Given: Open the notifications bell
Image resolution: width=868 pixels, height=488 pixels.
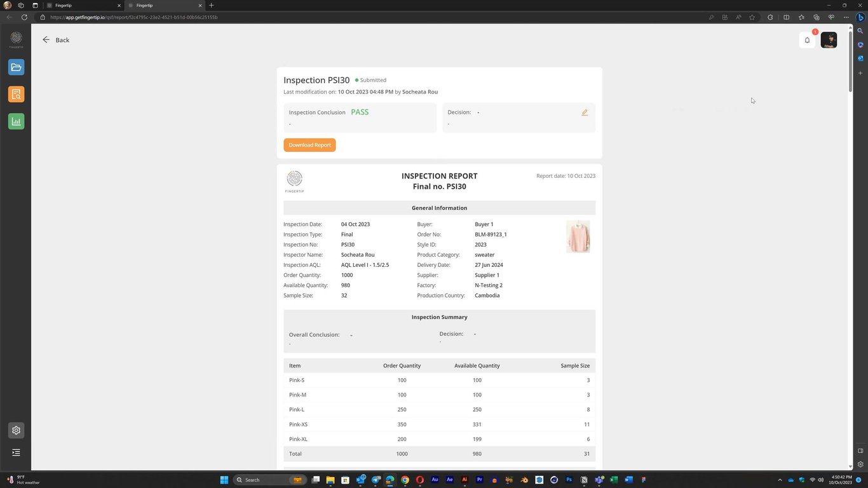Looking at the screenshot, I should click(x=808, y=40).
